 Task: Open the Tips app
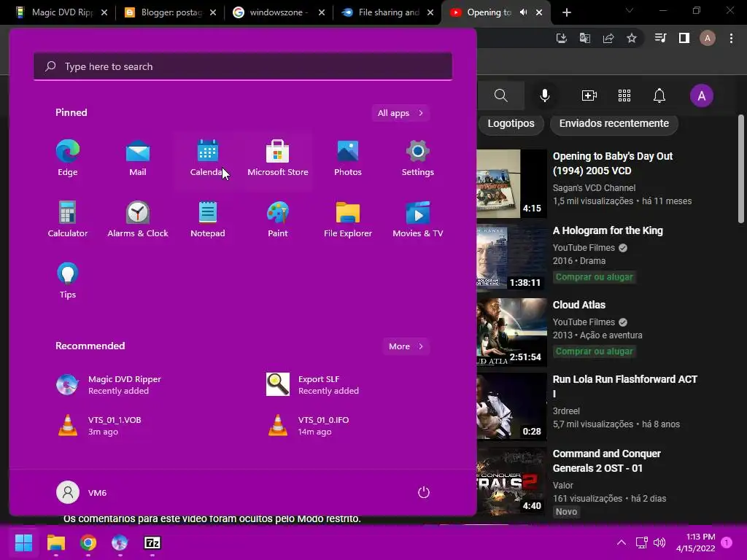coord(68,281)
